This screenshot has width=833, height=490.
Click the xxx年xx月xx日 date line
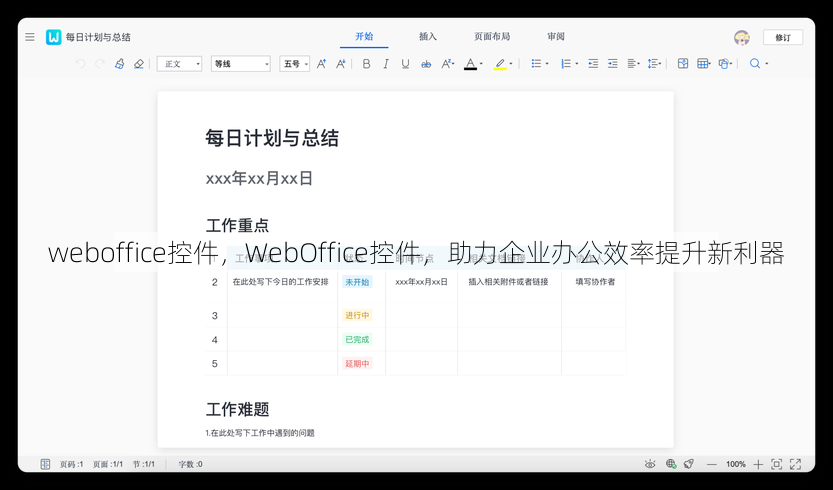(259, 178)
